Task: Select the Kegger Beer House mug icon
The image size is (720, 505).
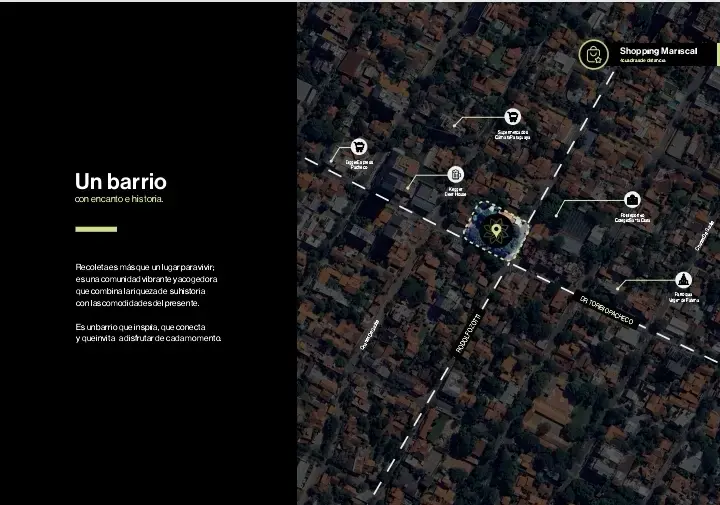Action: pos(456,174)
